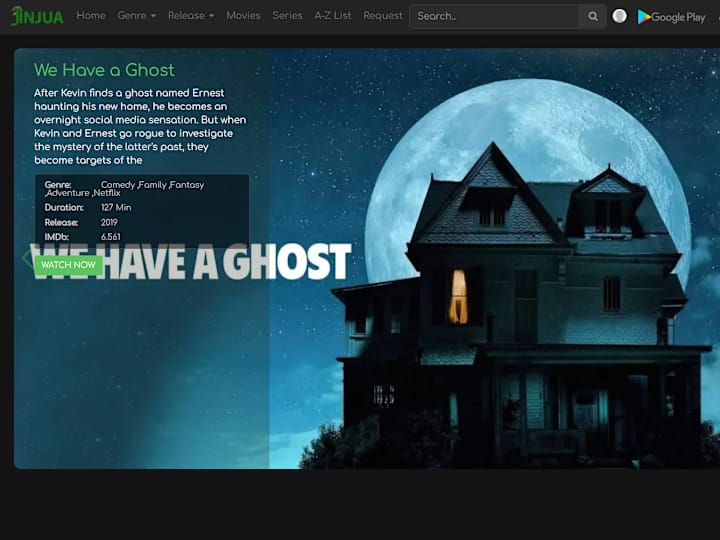Viewport: 720px width, 540px height.
Task: Click the release year 2019
Action: tap(109, 223)
